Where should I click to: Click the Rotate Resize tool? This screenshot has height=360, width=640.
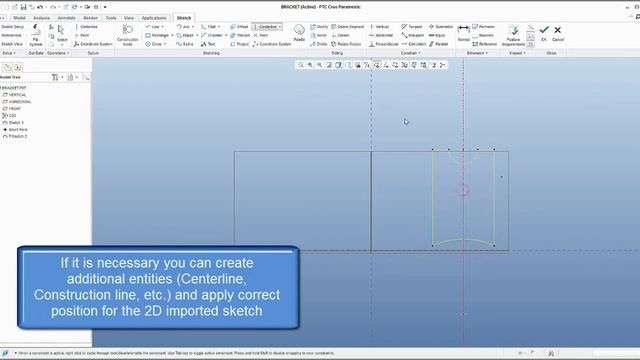(x=346, y=44)
